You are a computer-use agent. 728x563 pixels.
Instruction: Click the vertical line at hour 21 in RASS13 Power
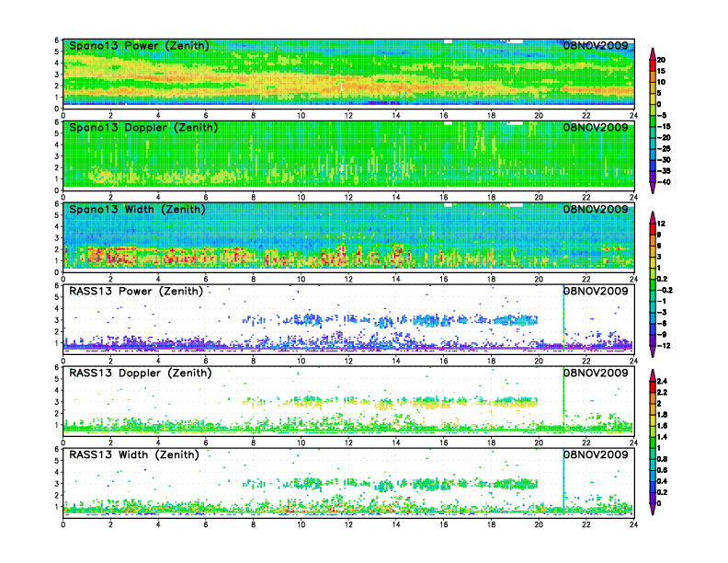563,318
